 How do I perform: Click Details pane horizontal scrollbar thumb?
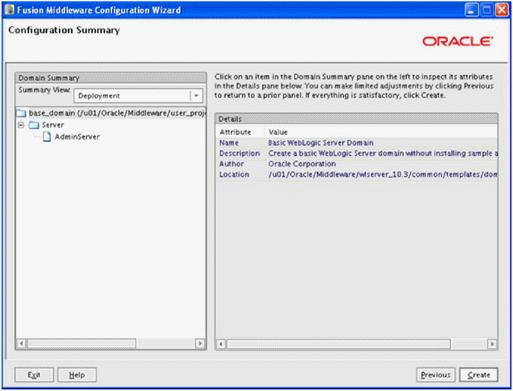coord(339,344)
